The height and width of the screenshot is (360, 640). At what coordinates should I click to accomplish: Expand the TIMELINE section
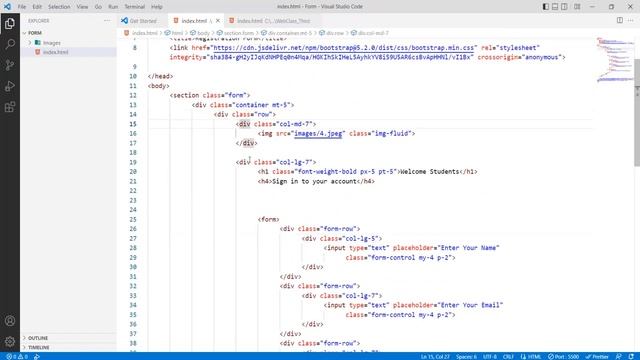(69, 347)
